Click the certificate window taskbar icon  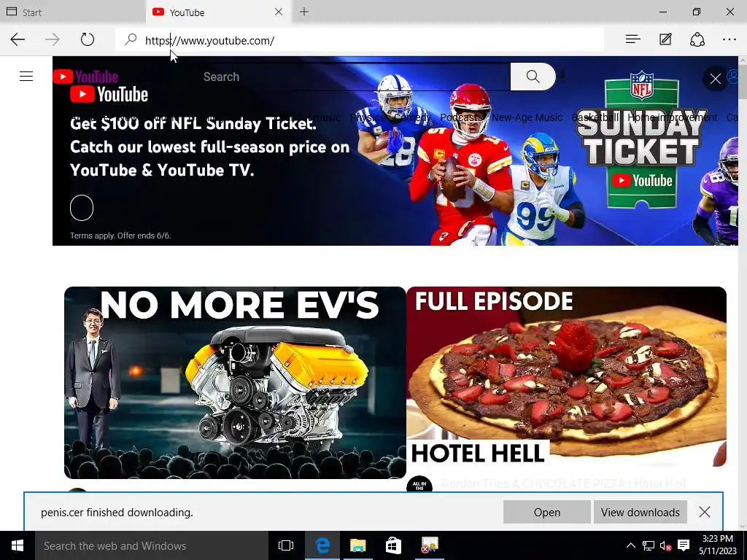(x=429, y=545)
